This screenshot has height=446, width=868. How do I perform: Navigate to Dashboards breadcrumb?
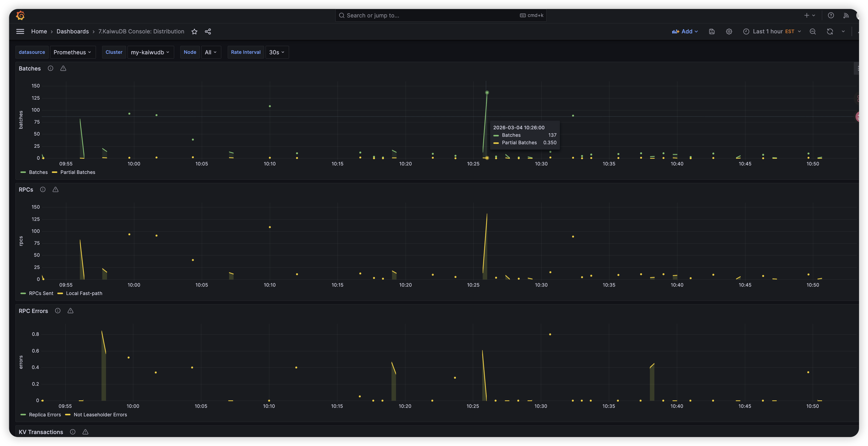coord(72,31)
